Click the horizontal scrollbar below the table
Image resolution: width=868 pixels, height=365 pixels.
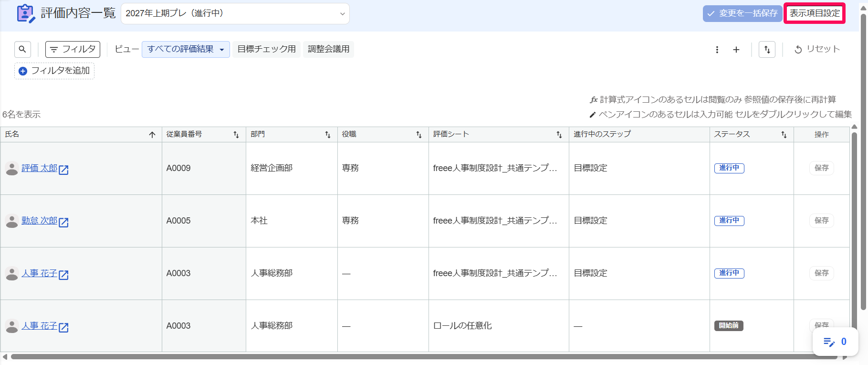[425, 357]
